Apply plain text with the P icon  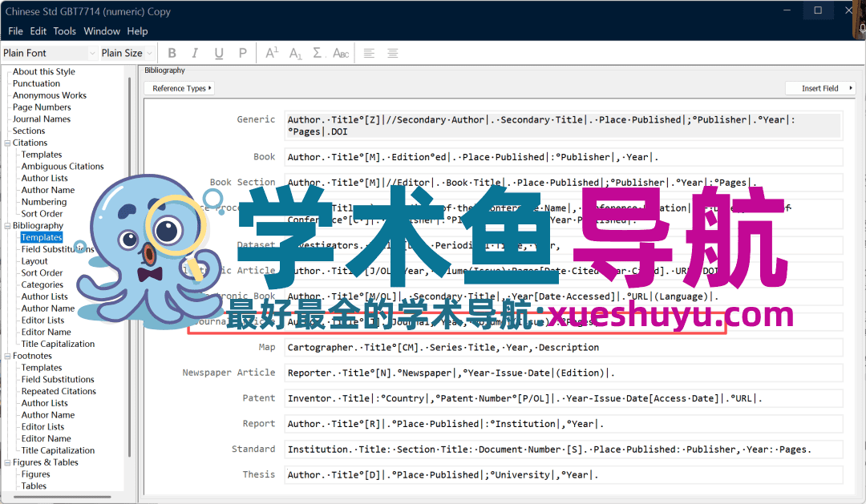pyautogui.click(x=242, y=53)
